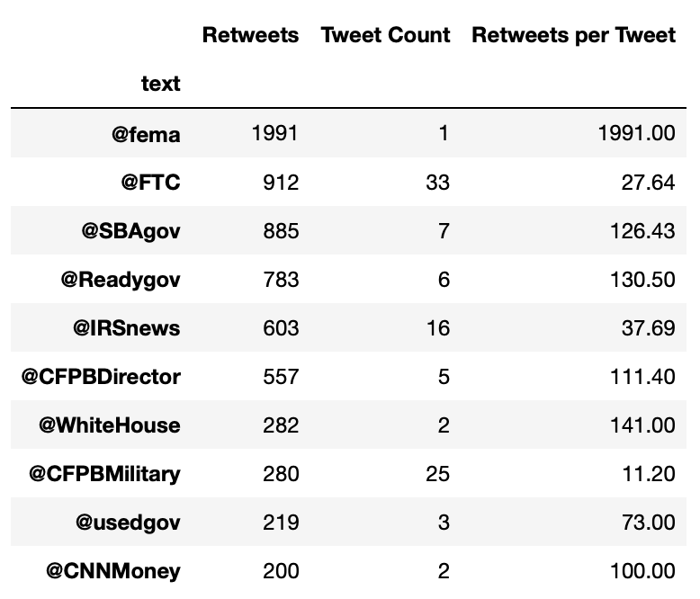
Task: Click the Tweet Count column header
Action: pyautogui.click(x=385, y=36)
